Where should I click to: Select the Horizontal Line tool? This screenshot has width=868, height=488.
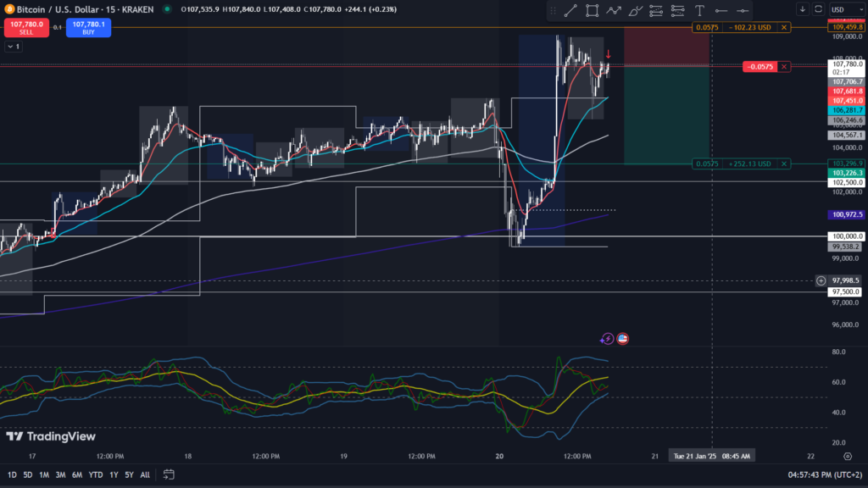coord(721,10)
